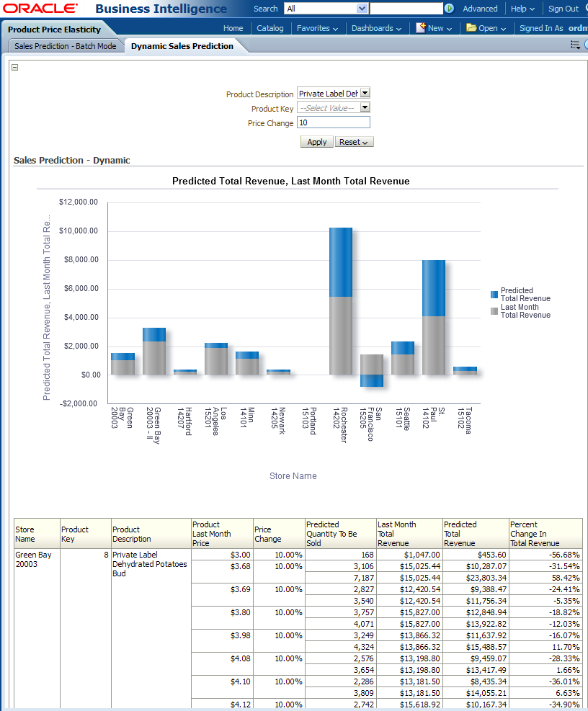Image resolution: width=588 pixels, height=711 pixels.
Task: Open the Product Key dropdown
Action: pyautogui.click(x=365, y=107)
